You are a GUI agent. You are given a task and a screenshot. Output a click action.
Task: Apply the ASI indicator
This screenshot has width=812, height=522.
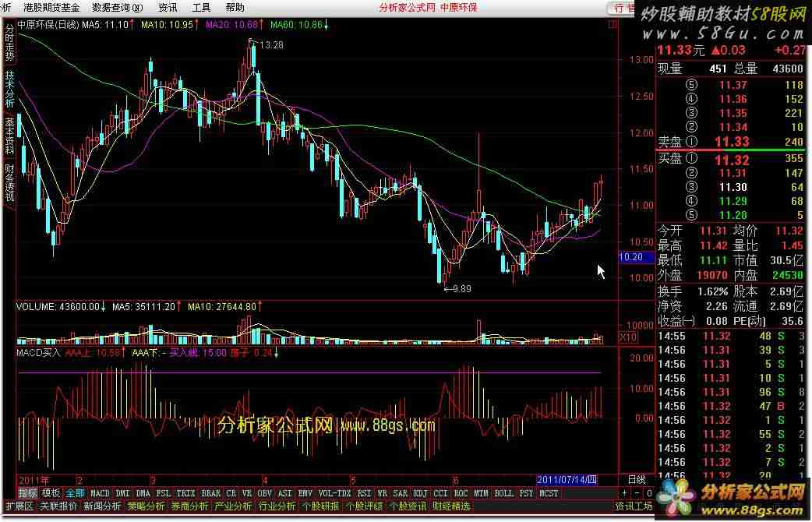click(284, 493)
